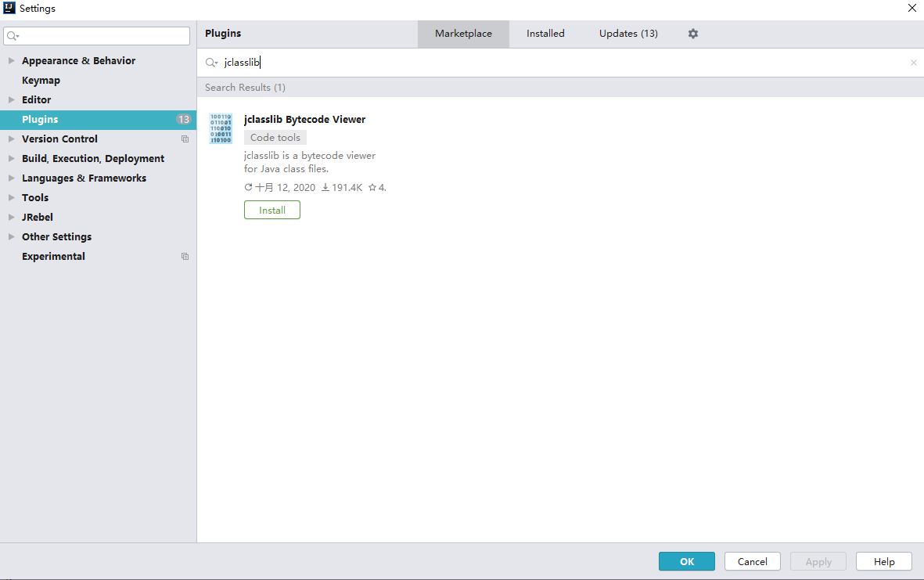Open the Updates (13) tab

(628, 34)
